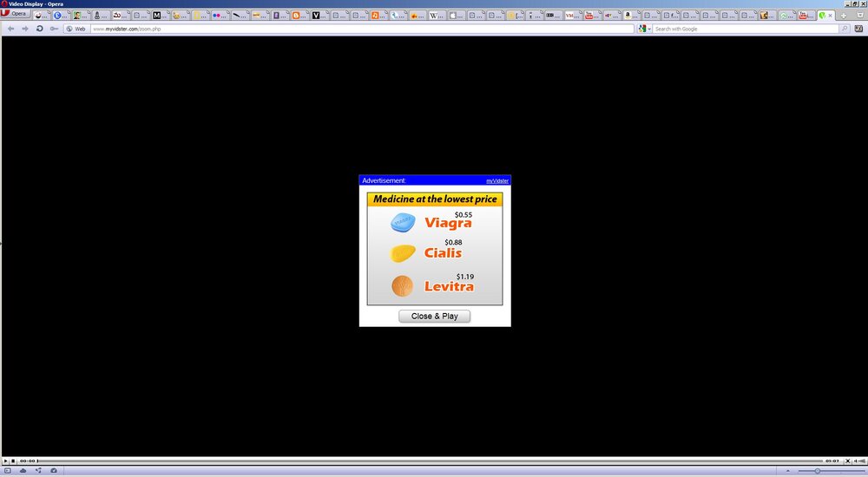Screen dimensions: 868x477
Task: Click the video volume control
Action: [859, 461]
